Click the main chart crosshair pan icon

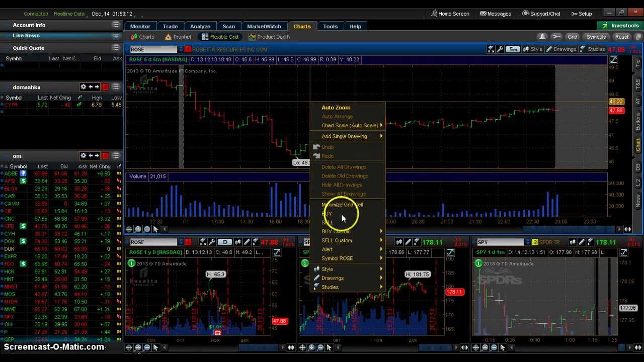[129, 229]
